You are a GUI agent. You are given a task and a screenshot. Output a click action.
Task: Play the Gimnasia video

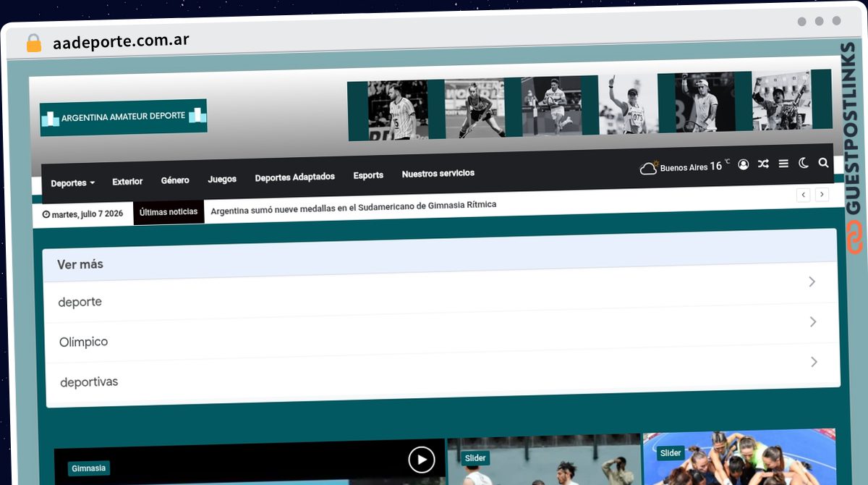click(x=421, y=459)
